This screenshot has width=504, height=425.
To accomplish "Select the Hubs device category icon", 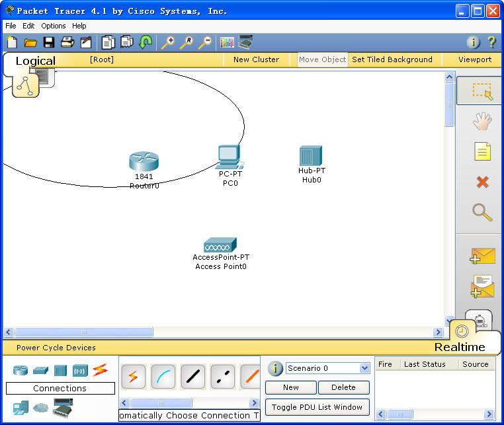I will [x=60, y=370].
